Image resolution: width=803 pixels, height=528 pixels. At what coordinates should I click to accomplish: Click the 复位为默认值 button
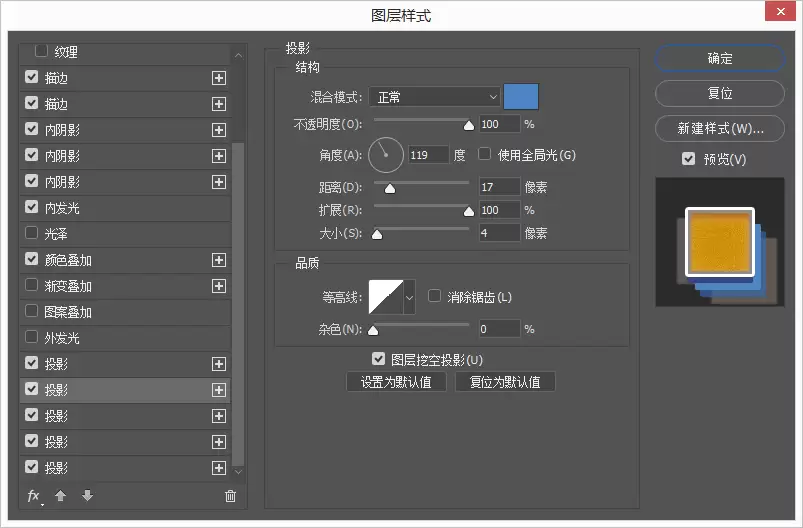(505, 382)
